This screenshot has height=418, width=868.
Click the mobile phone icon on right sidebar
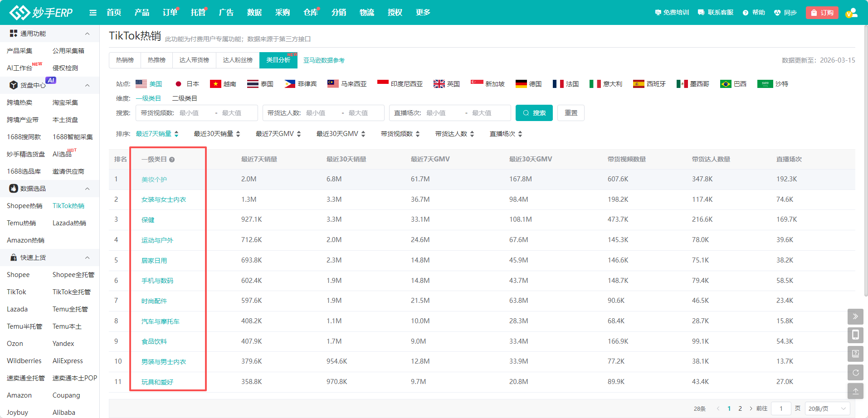coord(855,335)
